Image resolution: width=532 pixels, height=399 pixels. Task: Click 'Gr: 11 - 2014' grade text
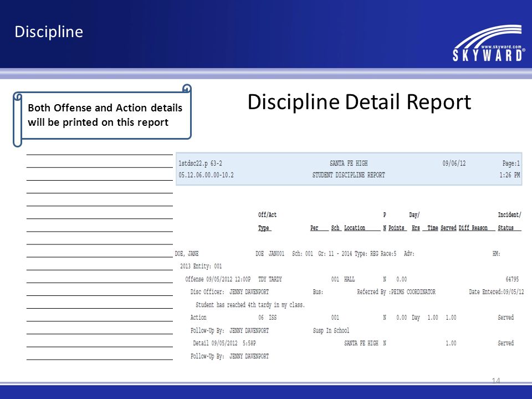[335, 254]
